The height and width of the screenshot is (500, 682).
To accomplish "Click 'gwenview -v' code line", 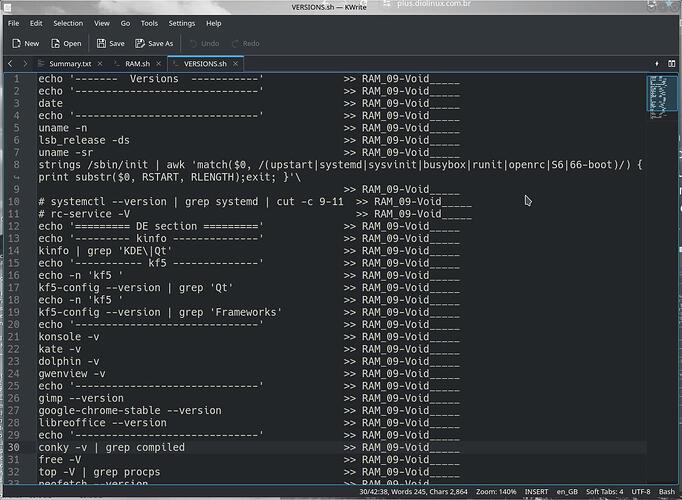I will tap(72, 374).
